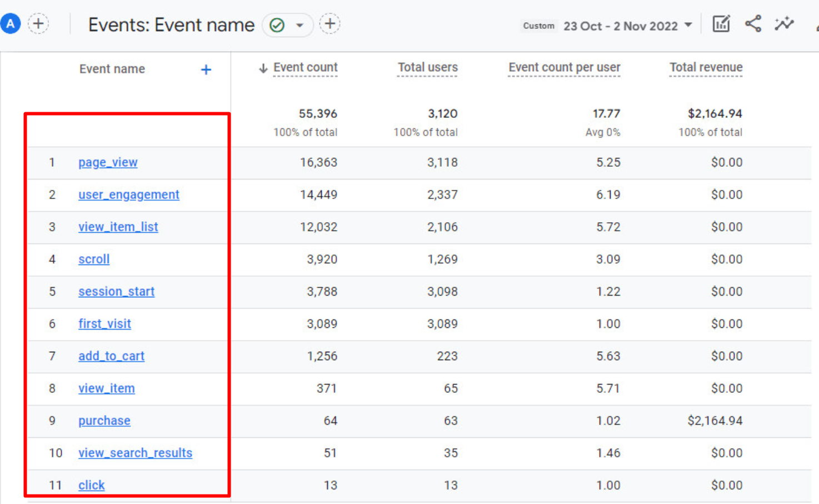
Task: Open the customize report chart icon
Action: click(x=721, y=24)
